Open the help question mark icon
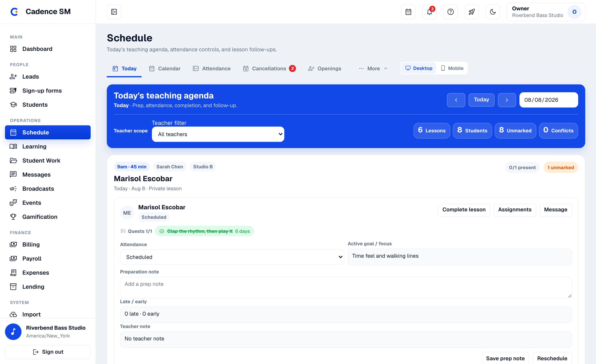596x364 pixels. click(x=450, y=12)
